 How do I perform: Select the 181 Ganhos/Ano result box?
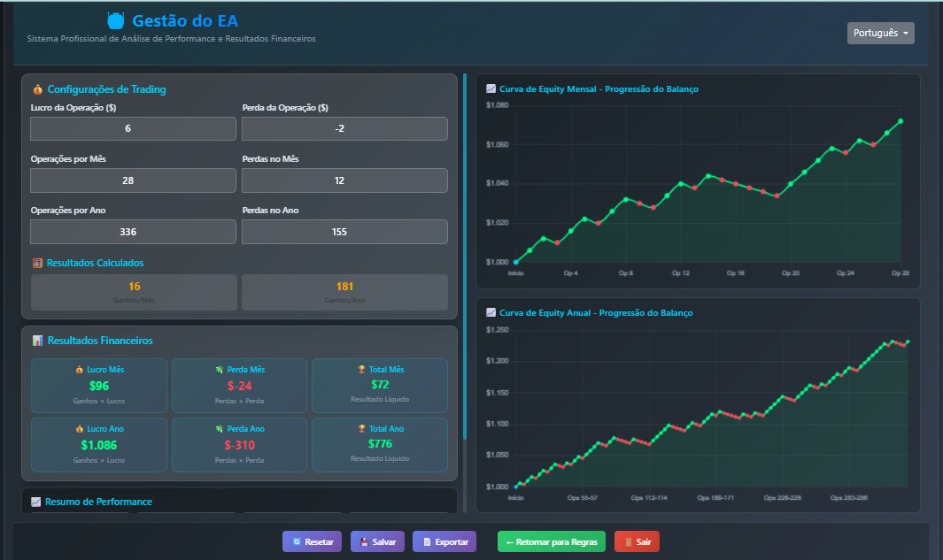pyautogui.click(x=344, y=292)
